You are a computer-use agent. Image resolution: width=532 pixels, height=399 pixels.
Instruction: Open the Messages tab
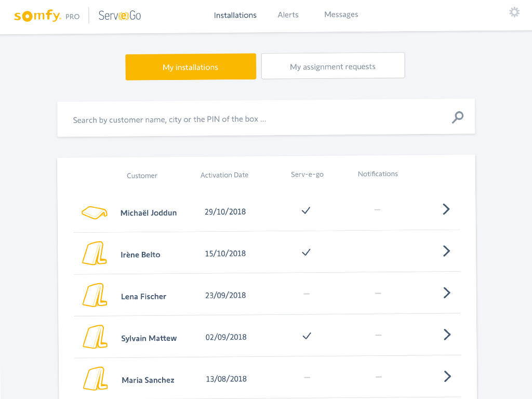click(341, 15)
